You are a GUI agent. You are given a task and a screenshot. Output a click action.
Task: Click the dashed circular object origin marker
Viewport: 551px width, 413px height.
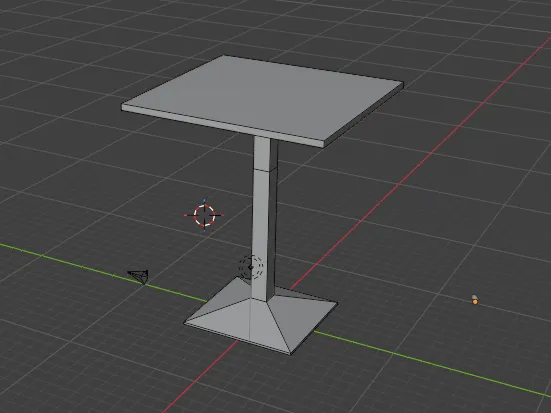coord(251,267)
